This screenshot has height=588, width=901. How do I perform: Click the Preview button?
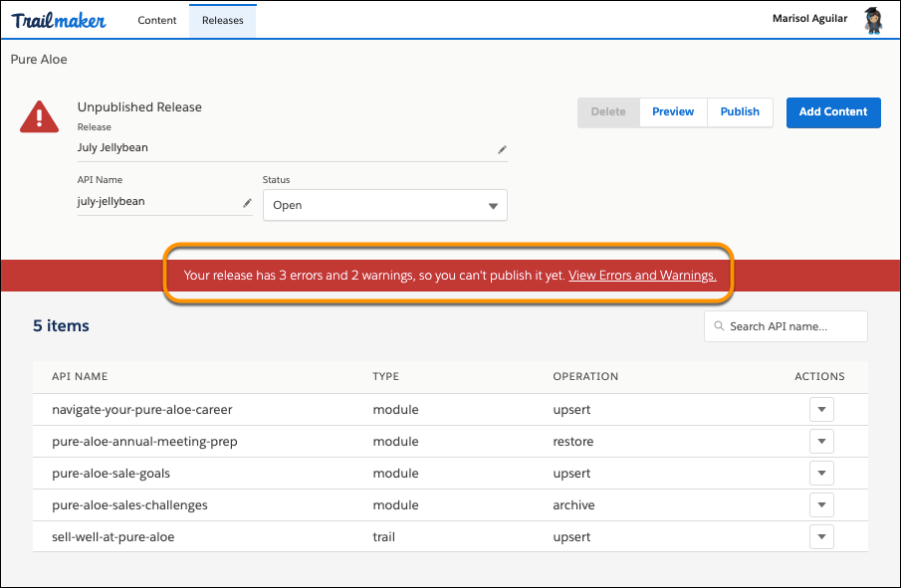click(x=673, y=111)
